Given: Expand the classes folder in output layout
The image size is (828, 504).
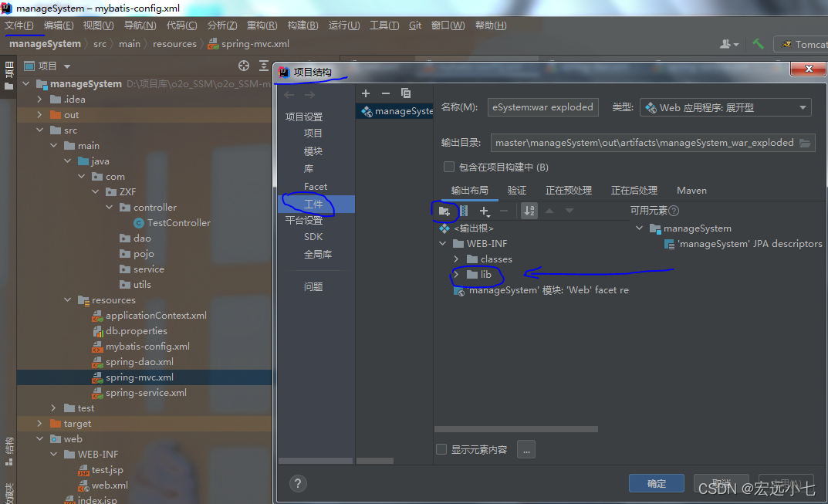Looking at the screenshot, I should (x=456, y=259).
